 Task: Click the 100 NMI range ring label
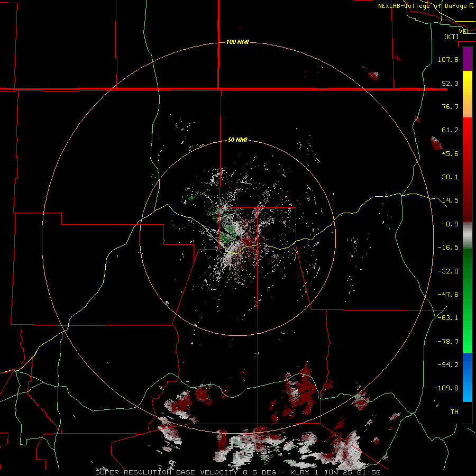[x=237, y=42]
